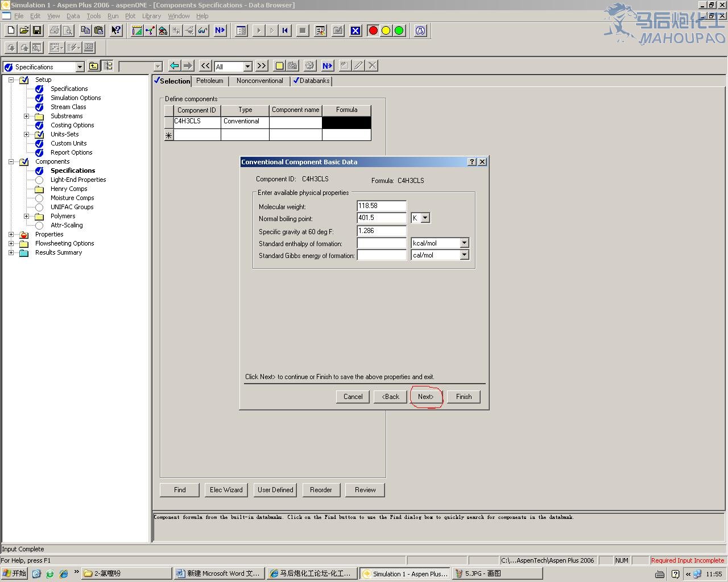Open the cal/mol Gibbs energy unit dropdown

pyautogui.click(x=464, y=255)
